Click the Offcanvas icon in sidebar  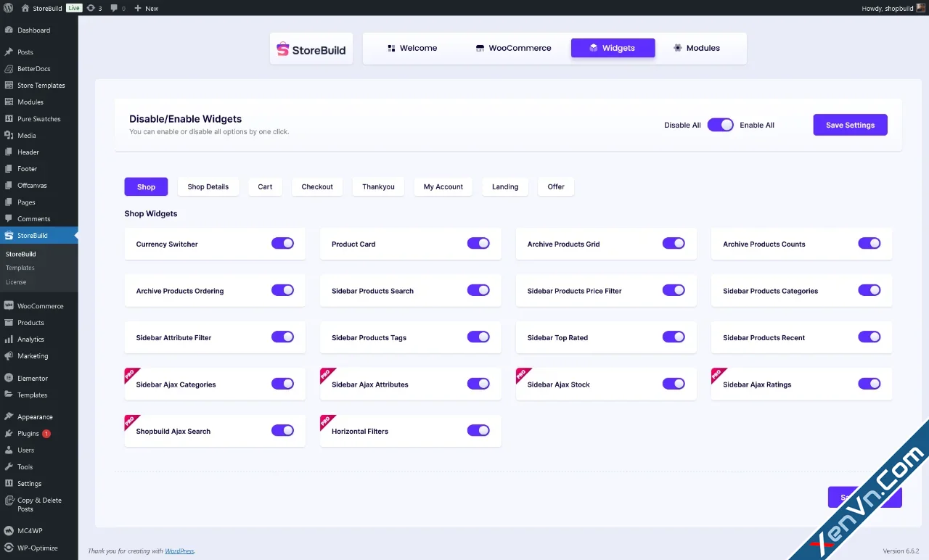[x=9, y=186]
